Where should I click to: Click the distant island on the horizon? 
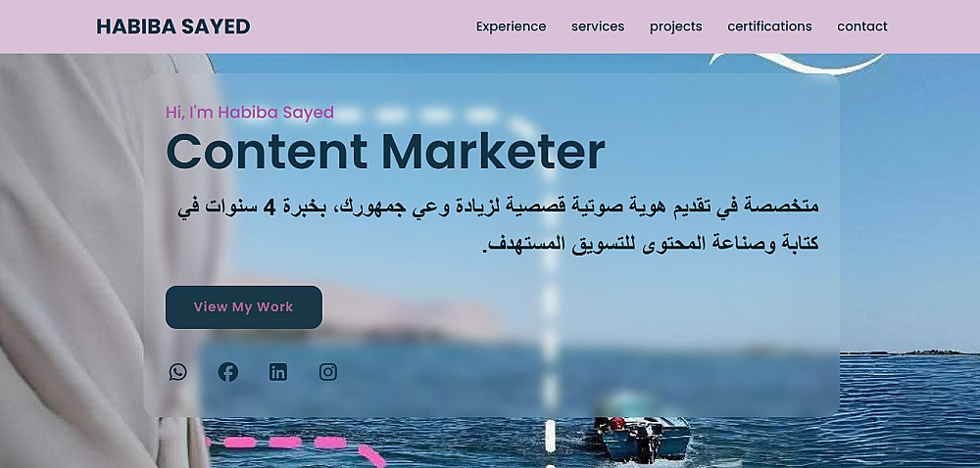click(x=909, y=352)
